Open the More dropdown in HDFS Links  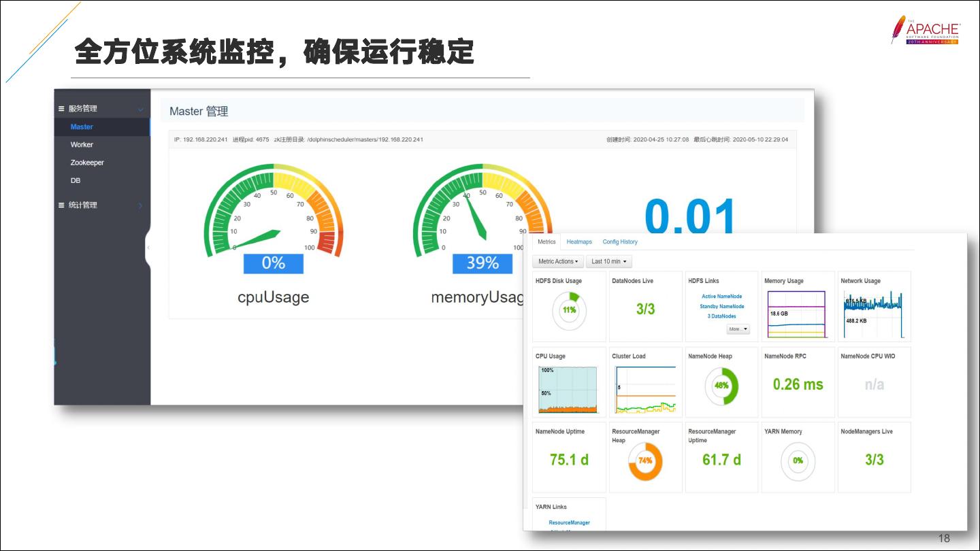pos(738,329)
